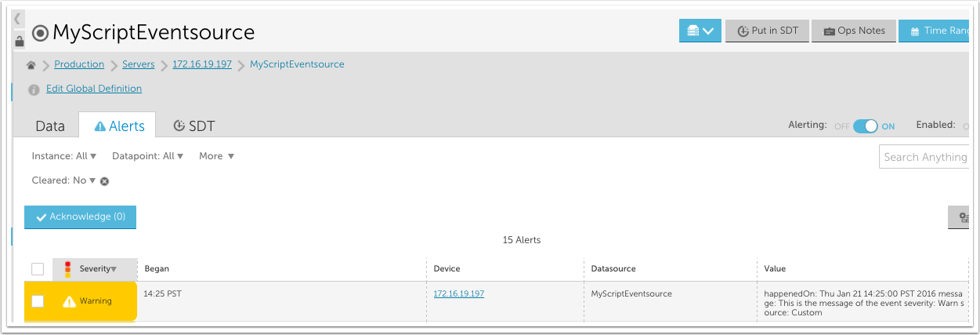
Task: Click the eventsource target icon by title
Action: point(41,33)
